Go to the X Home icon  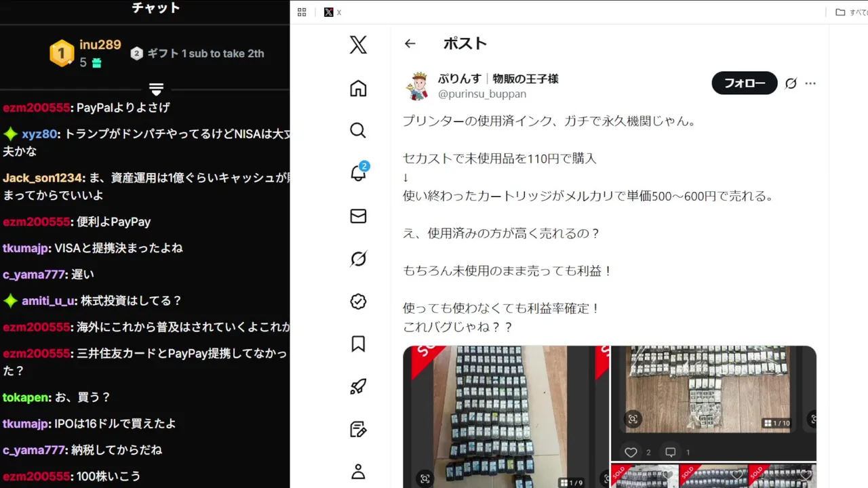(358, 88)
